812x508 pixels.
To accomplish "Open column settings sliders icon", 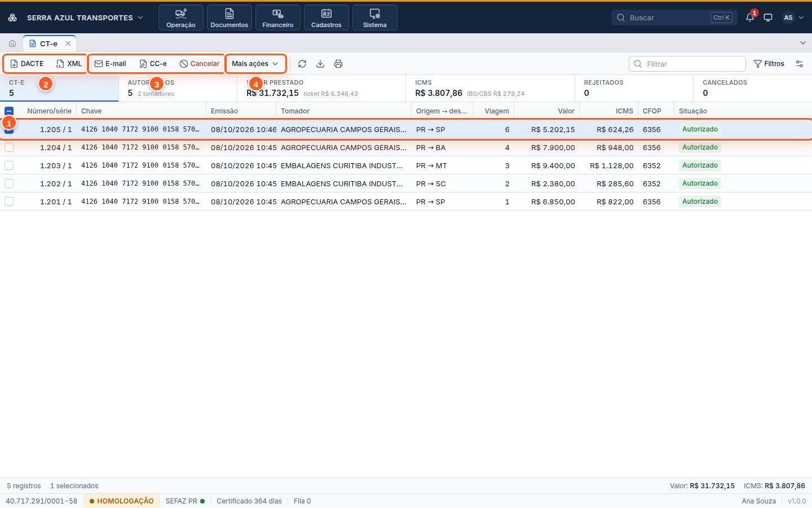I will [800, 64].
